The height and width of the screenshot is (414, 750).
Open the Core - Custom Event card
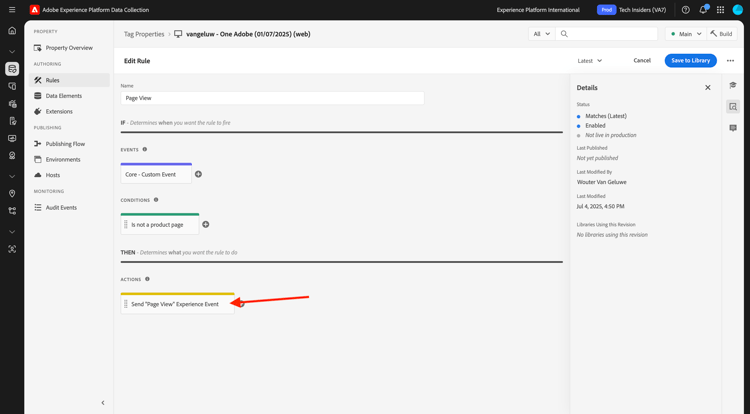click(x=156, y=174)
